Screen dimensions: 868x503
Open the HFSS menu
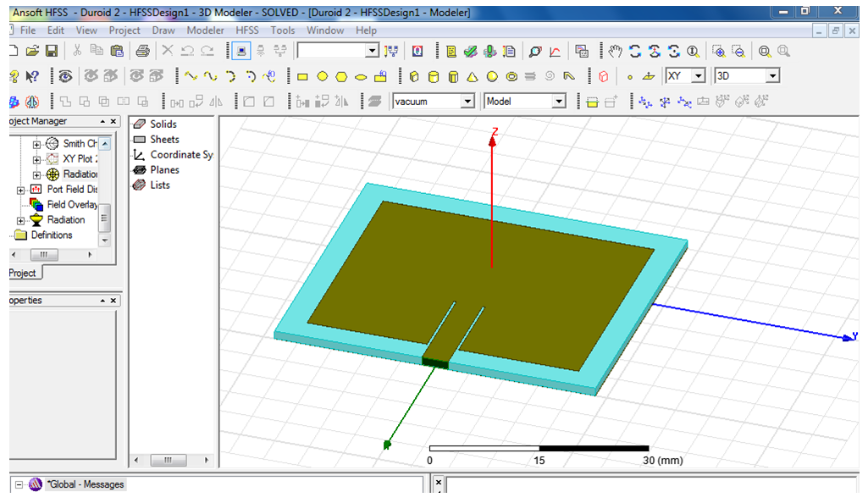coord(247,30)
